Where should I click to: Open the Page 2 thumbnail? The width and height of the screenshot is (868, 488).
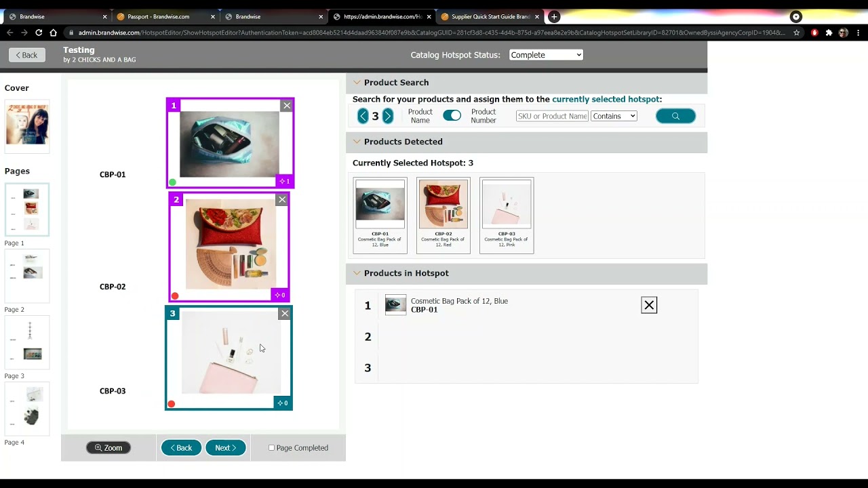pyautogui.click(x=27, y=276)
